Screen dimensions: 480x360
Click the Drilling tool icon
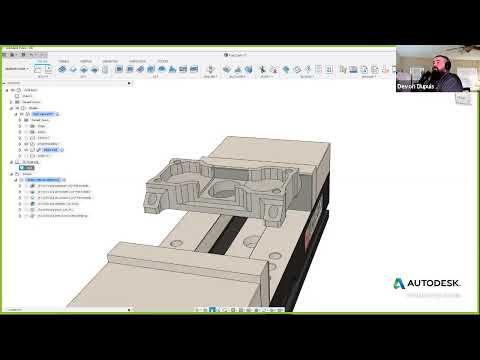[x=210, y=69]
